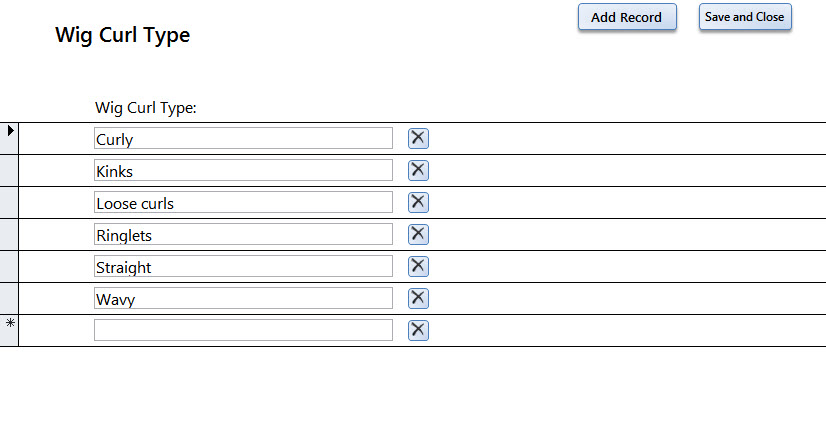Focus the Ringlets text field

243,234
